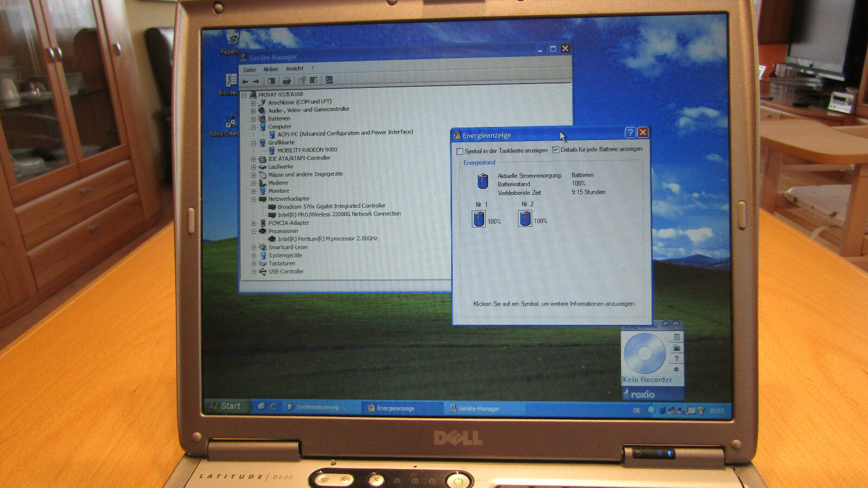Collapse the Prozessoren tree node
Image resolution: width=868 pixels, height=488 pixels.
[x=254, y=231]
